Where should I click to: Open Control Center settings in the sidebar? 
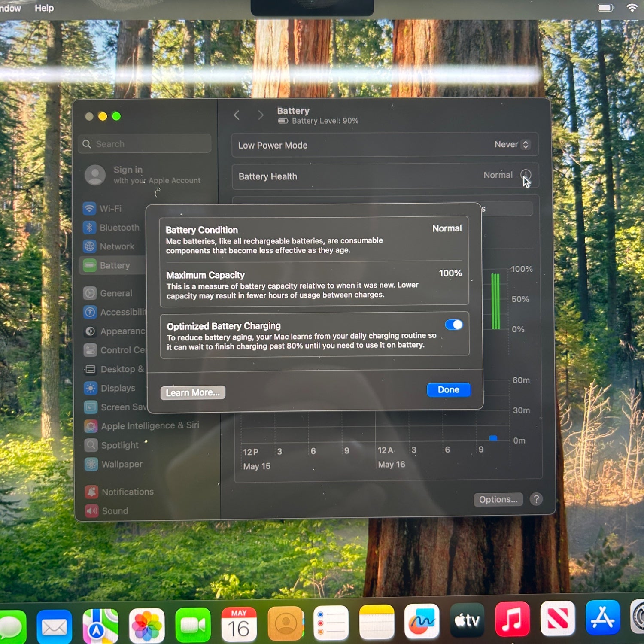pyautogui.click(x=115, y=350)
